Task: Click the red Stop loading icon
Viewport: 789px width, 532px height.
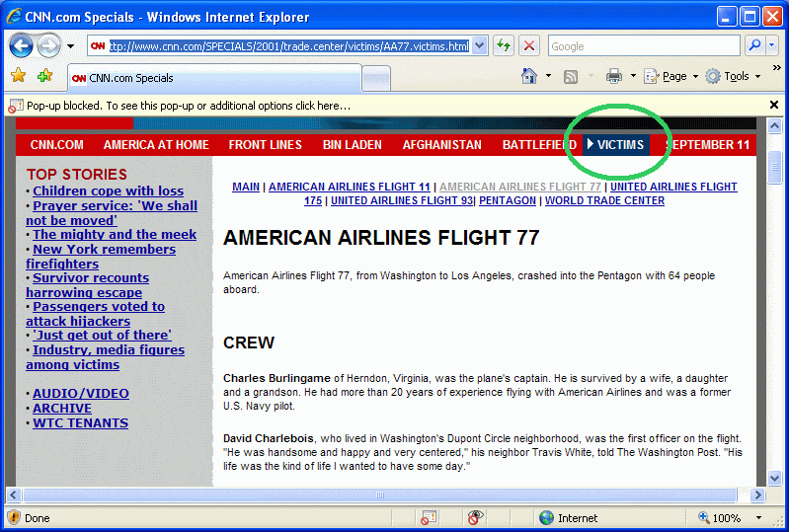Action: click(529, 46)
